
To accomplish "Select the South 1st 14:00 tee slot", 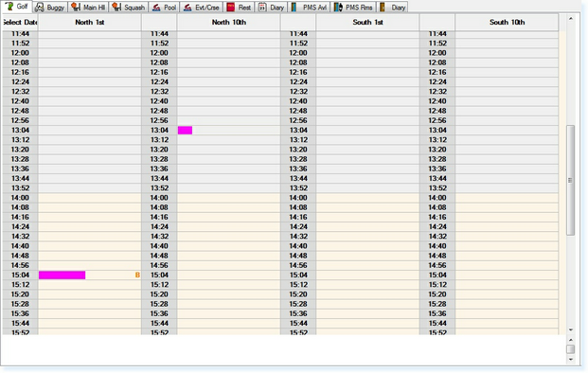I will pyautogui.click(x=367, y=198).
